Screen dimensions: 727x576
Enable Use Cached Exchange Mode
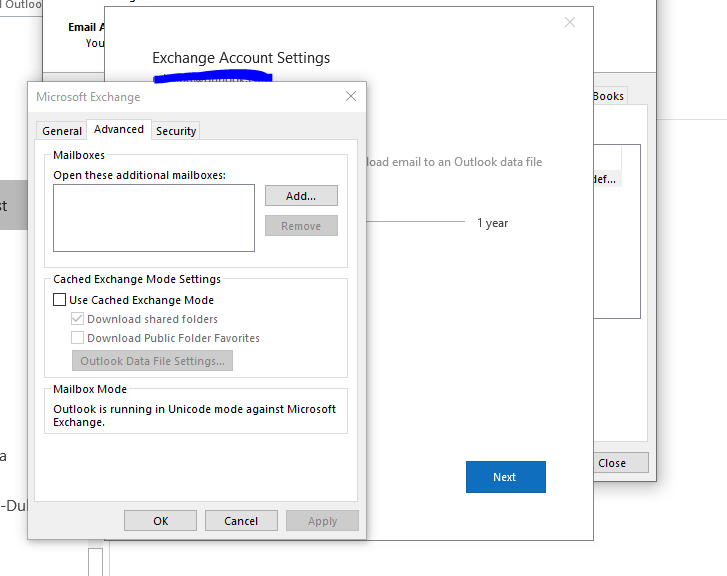59,300
